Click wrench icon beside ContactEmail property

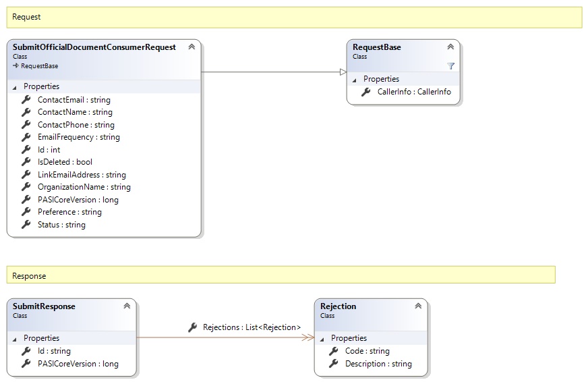[26, 100]
